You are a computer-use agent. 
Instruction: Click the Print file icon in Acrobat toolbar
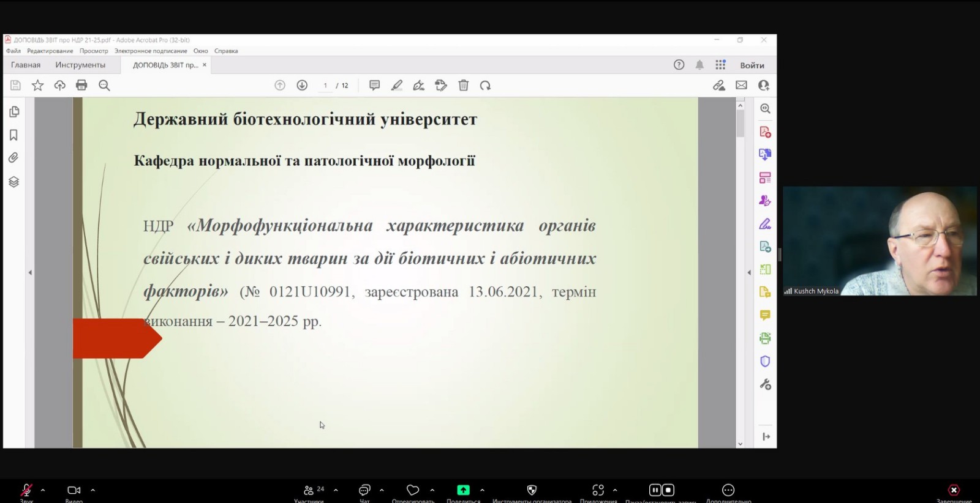[81, 86]
